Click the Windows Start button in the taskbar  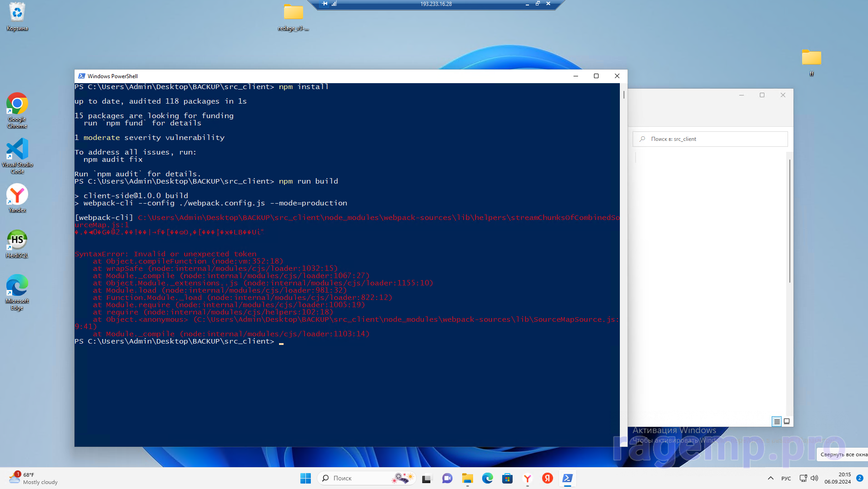click(x=305, y=478)
